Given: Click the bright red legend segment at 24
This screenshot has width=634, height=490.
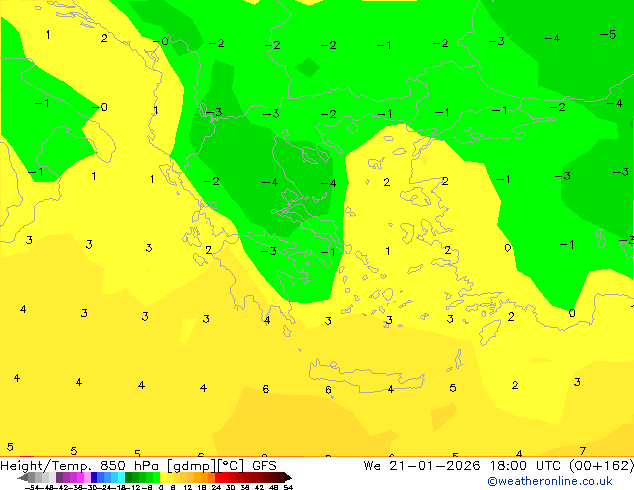Looking at the screenshot, I should [x=218, y=478].
